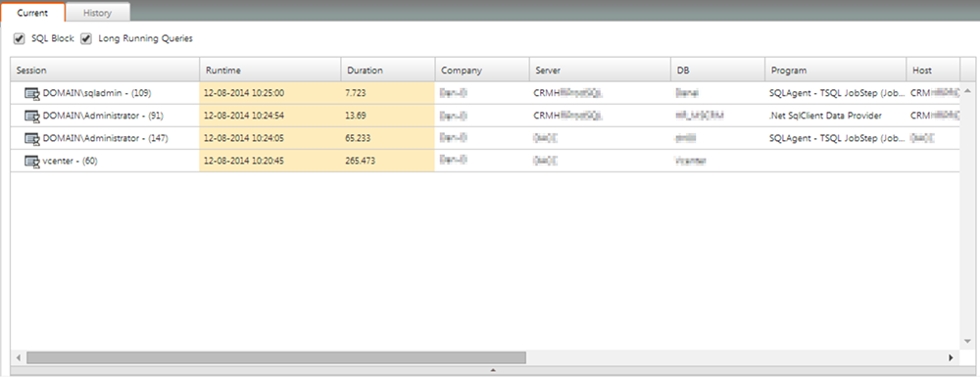Sort by the Company column header
This screenshot has width=980, height=378.
point(482,70)
